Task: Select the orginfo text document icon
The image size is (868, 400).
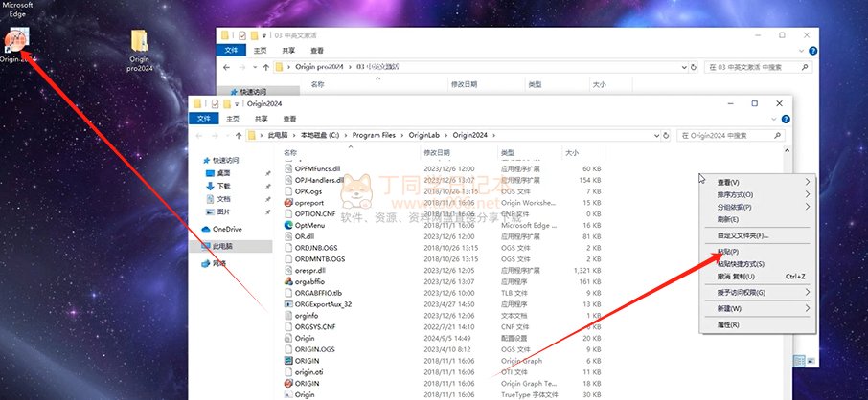Action: click(288, 316)
